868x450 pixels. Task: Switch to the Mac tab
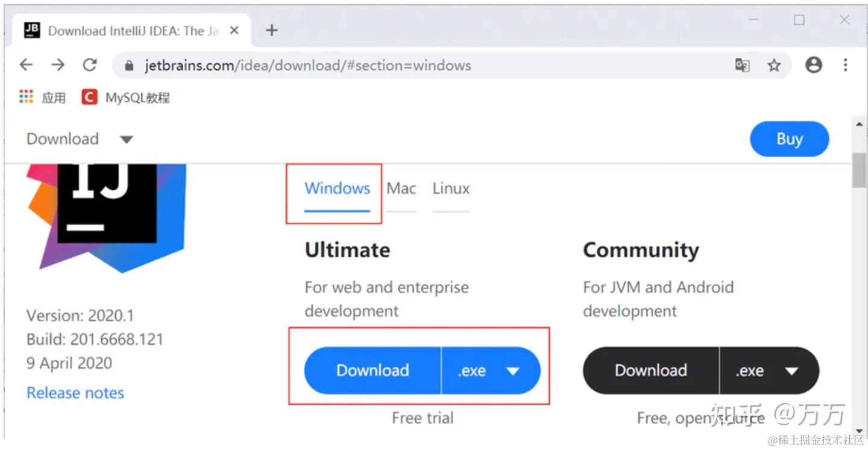[x=401, y=189]
